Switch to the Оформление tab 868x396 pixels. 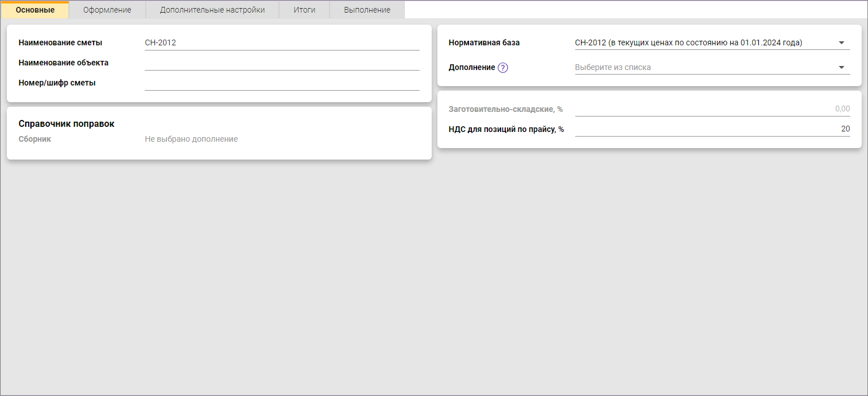[107, 10]
